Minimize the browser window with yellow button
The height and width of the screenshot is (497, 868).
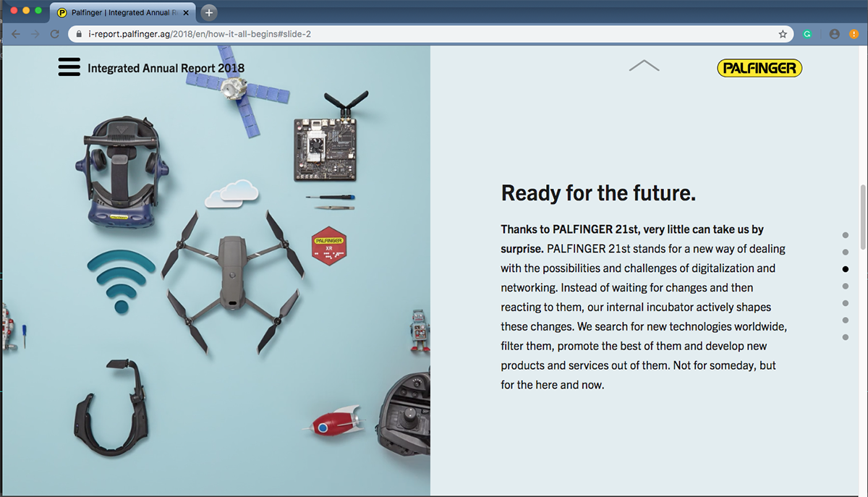tap(26, 11)
